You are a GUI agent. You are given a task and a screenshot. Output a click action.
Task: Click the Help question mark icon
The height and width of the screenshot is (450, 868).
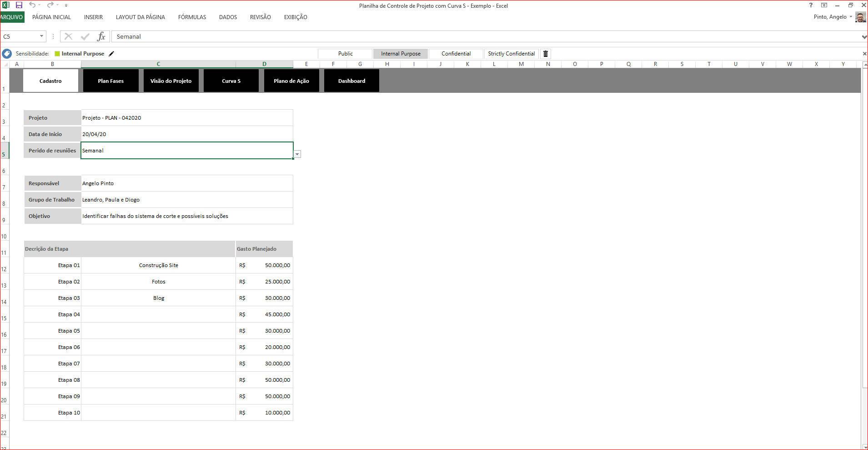click(811, 5)
